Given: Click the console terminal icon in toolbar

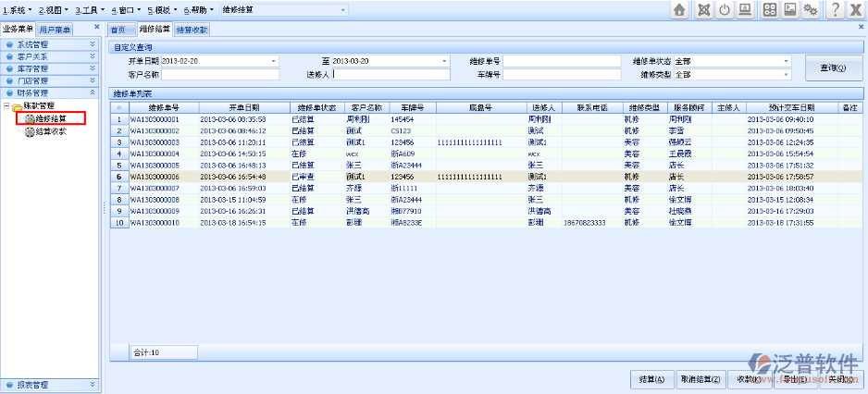Looking at the screenshot, I should pyautogui.click(x=790, y=10).
